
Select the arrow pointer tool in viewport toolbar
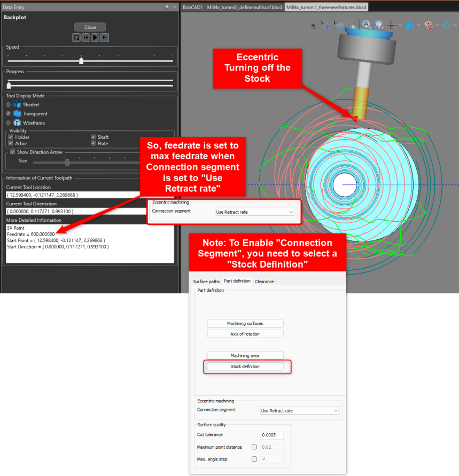[x=313, y=26]
